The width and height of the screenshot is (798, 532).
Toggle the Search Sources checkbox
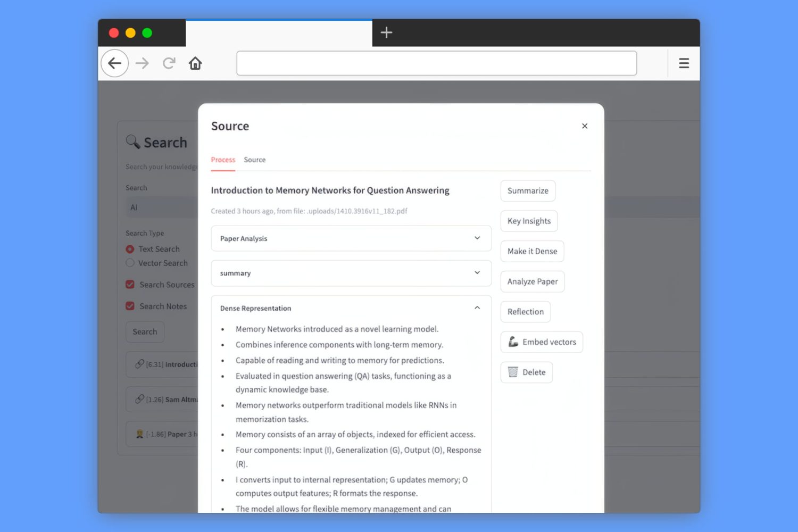(130, 285)
